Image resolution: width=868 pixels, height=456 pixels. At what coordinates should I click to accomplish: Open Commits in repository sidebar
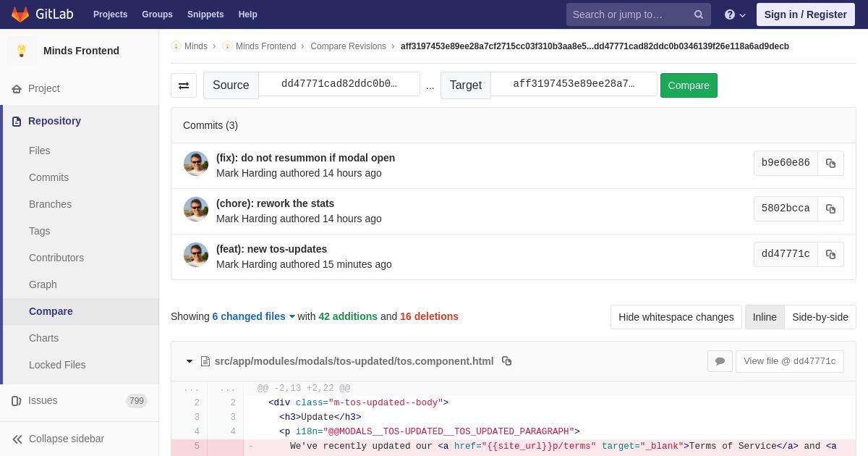click(x=48, y=177)
